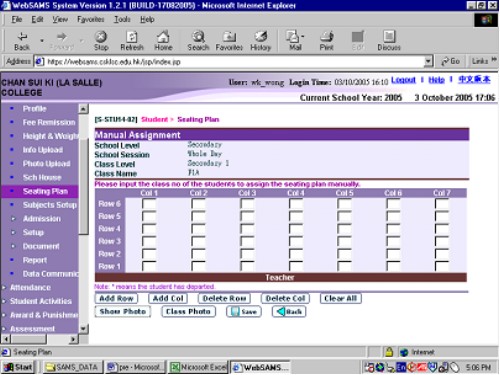
Task: Click Row 1 Col 7 seat field
Action: [442, 266]
